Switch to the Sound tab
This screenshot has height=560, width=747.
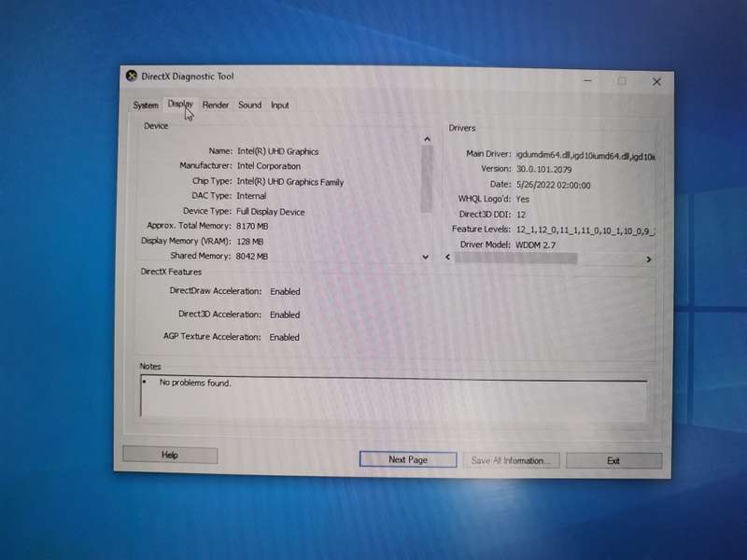(x=249, y=105)
